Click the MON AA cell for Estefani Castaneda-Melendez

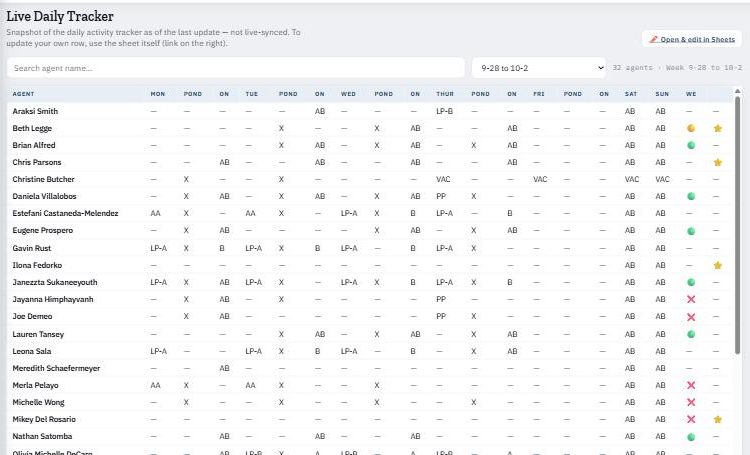click(155, 213)
